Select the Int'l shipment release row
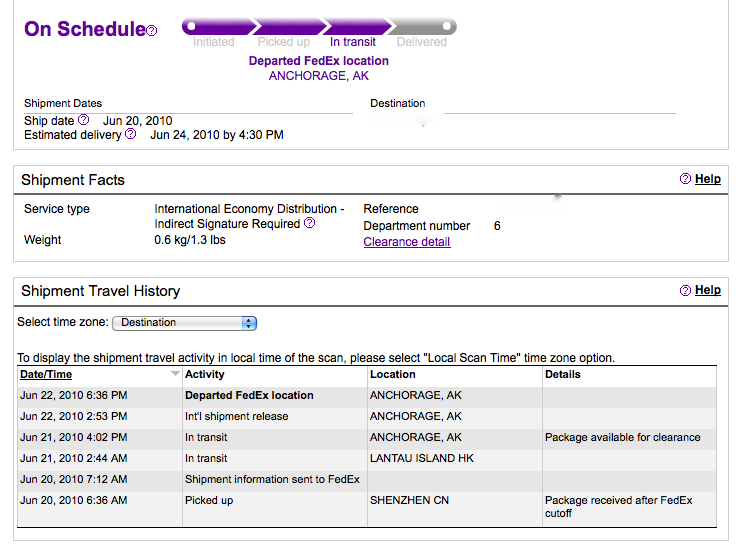The height and width of the screenshot is (549, 737). tap(367, 416)
